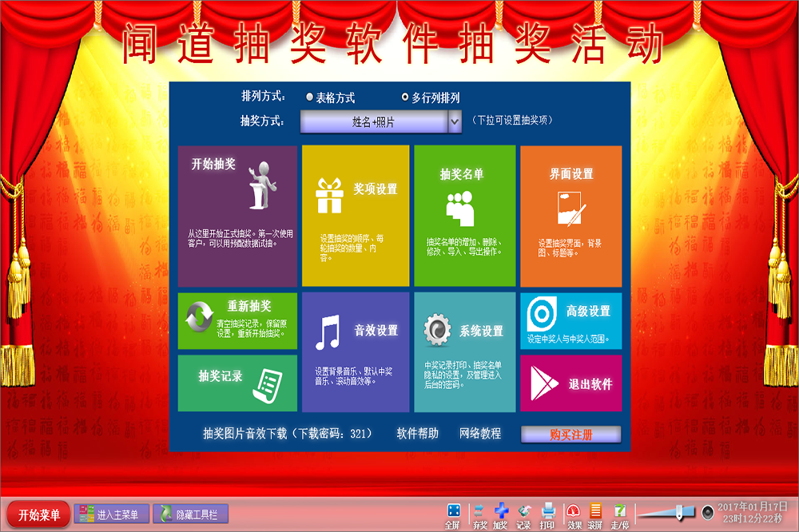Open the 开始抽奖 tile
The width and height of the screenshot is (799, 532).
[x=237, y=216]
